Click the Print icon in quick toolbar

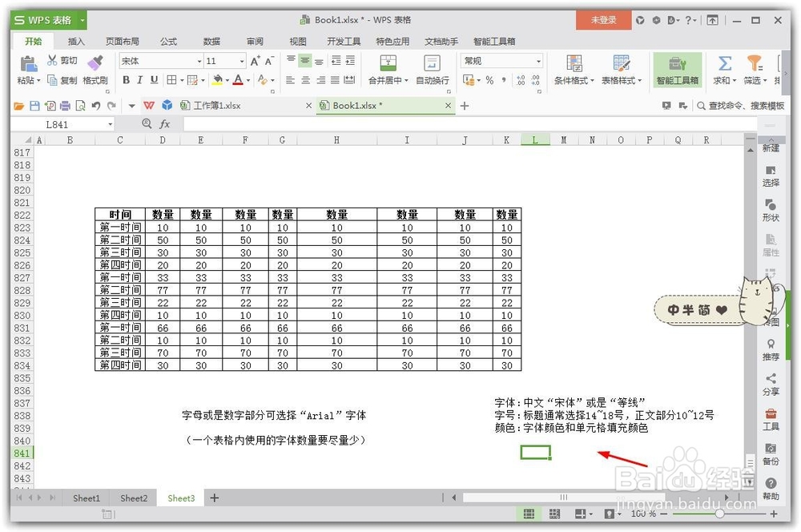65,106
